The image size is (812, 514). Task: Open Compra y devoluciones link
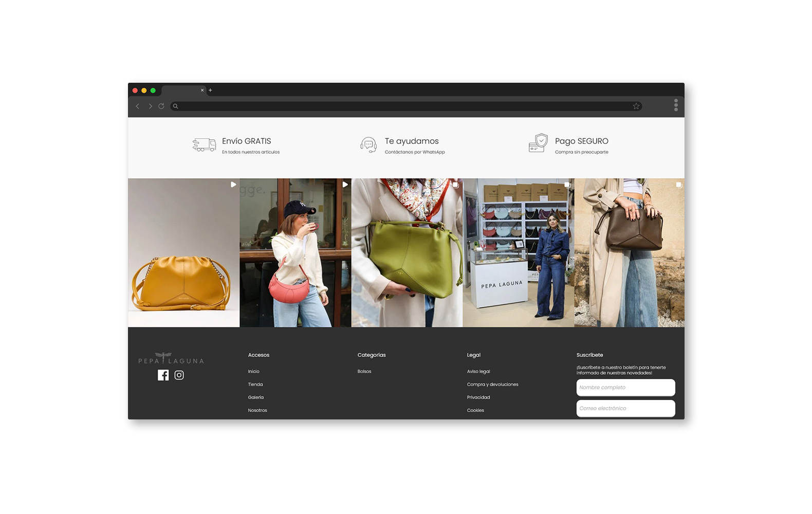click(492, 384)
